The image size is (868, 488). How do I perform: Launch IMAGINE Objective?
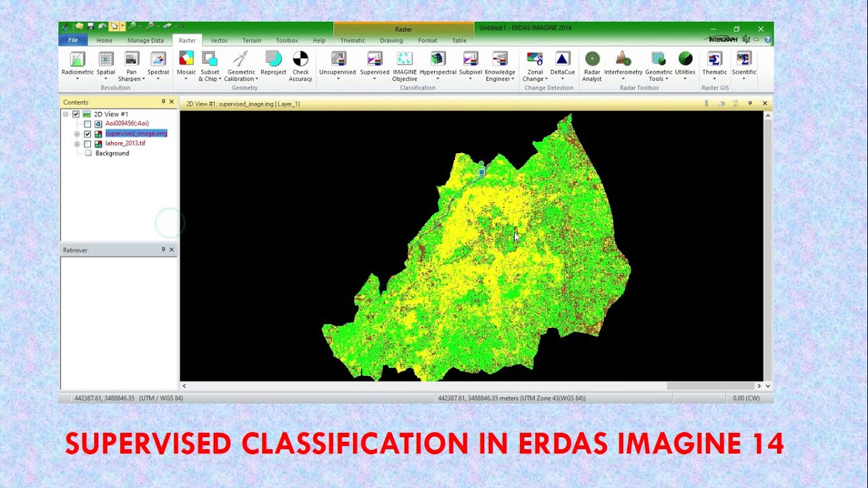[x=404, y=66]
